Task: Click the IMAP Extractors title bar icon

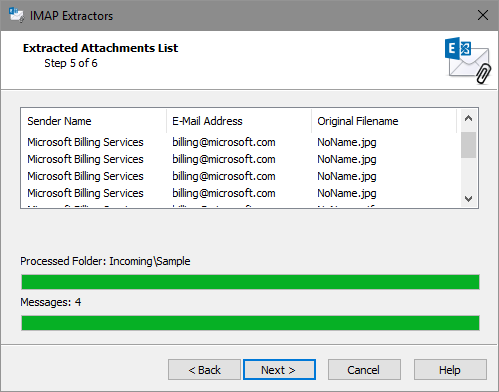Action: click(16, 15)
